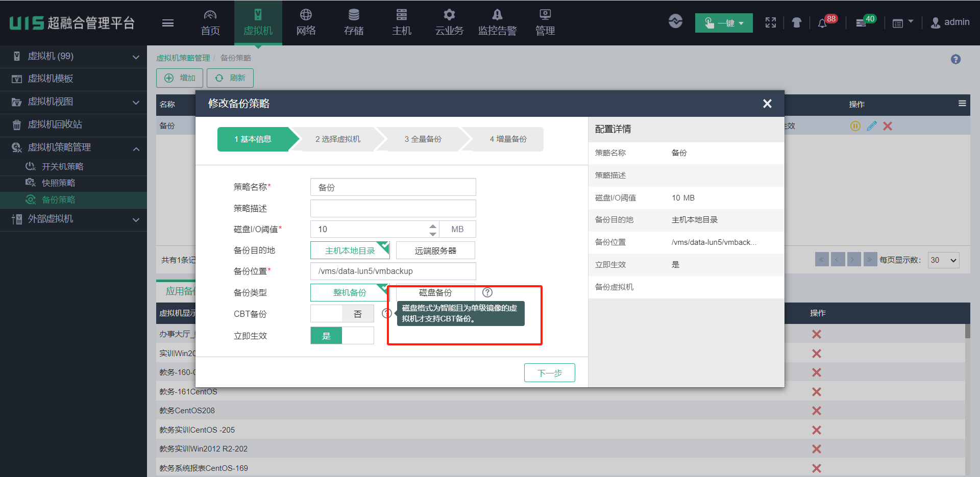The width and height of the screenshot is (980, 477).
Task: Open the 快照策略 sidebar item
Action: click(58, 183)
